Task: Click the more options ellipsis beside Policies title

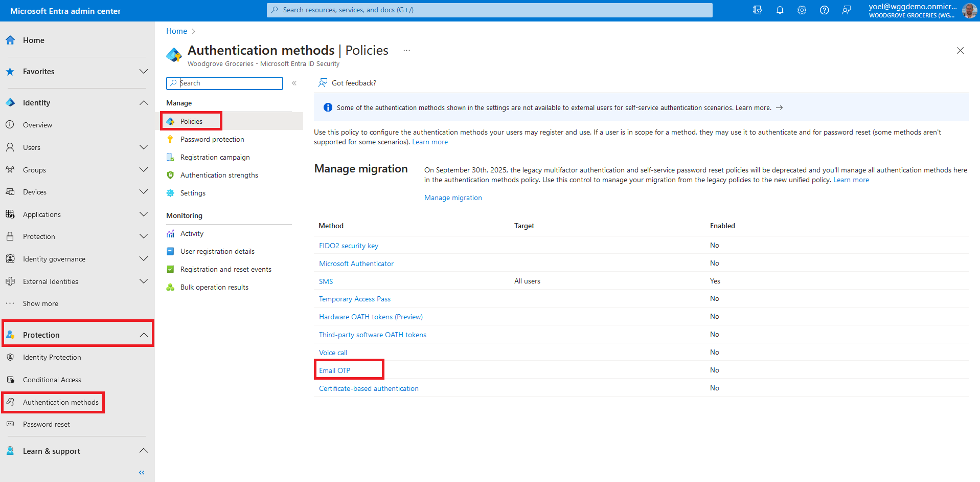Action: coord(406,51)
